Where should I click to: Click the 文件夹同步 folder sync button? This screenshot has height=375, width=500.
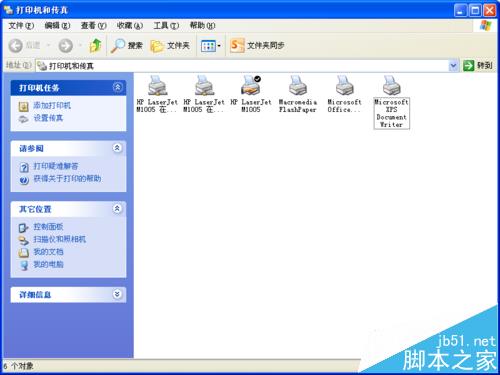pyautogui.click(x=257, y=45)
